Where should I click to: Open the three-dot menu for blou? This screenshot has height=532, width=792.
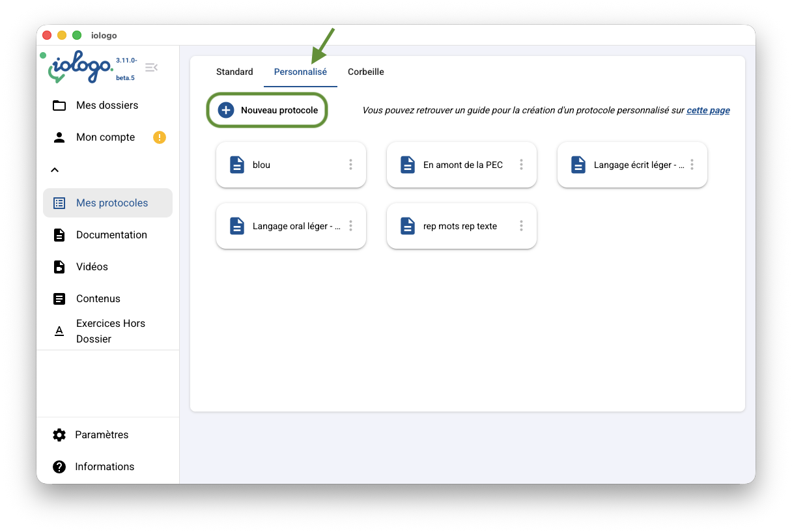(x=350, y=165)
